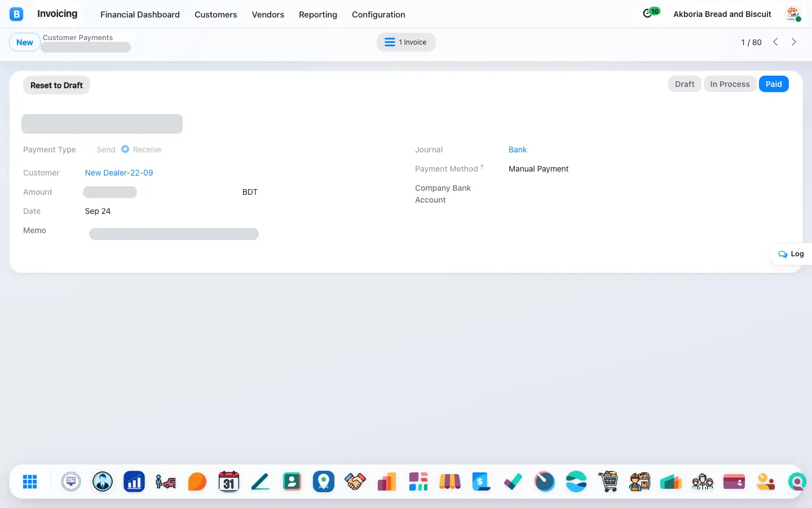Launch the blue map pin app
The width and height of the screenshot is (812, 508).
(x=324, y=481)
